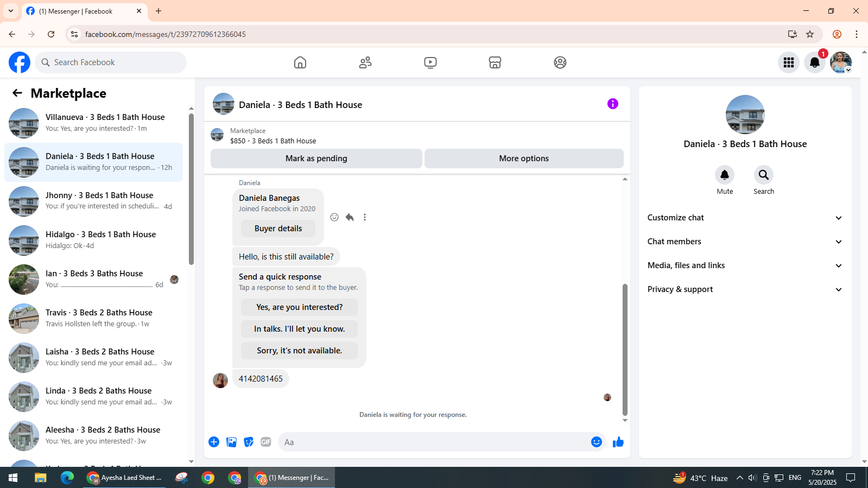This screenshot has width=868, height=488.
Task: Open volume control in system tray
Action: [x=752, y=478]
